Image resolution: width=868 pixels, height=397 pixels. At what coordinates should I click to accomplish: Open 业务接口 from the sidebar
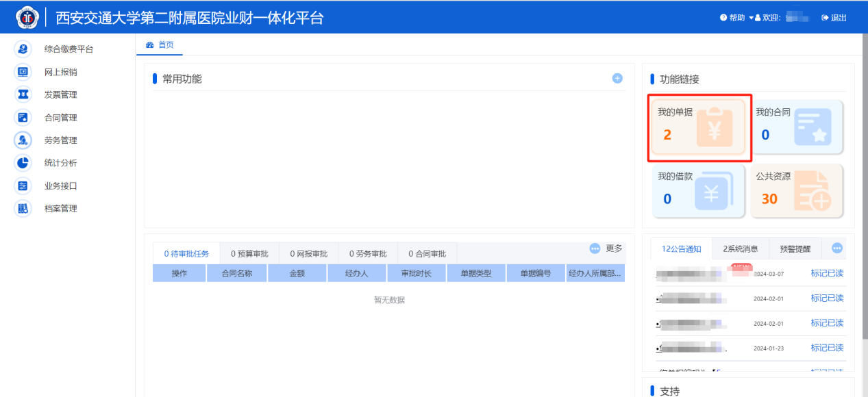(x=23, y=185)
